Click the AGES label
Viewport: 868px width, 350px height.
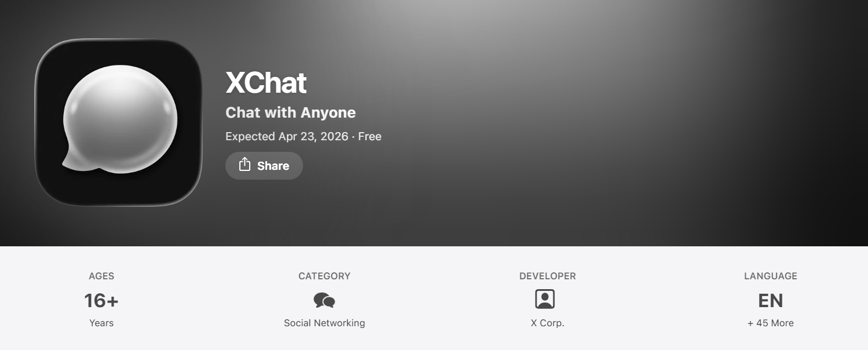tap(101, 276)
